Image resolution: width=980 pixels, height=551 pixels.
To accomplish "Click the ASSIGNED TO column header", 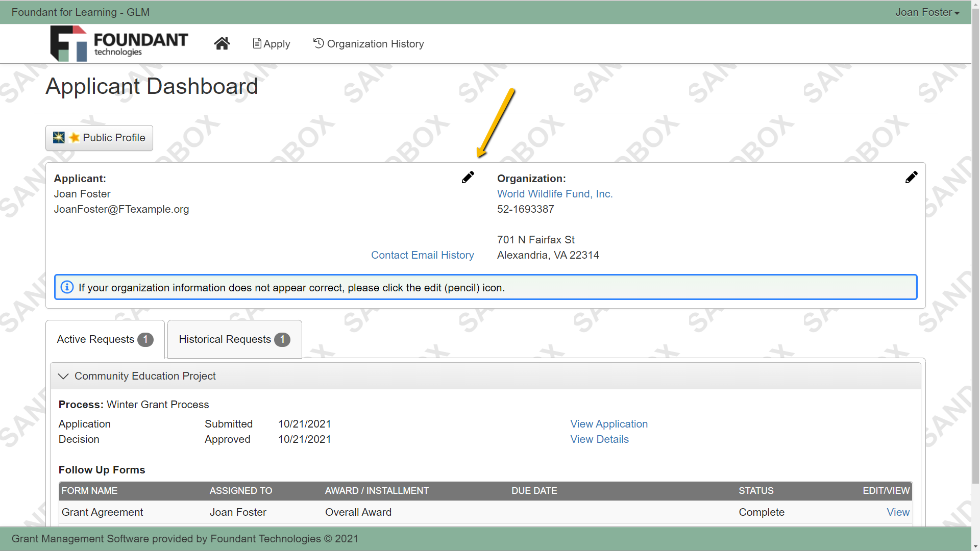I will click(240, 491).
